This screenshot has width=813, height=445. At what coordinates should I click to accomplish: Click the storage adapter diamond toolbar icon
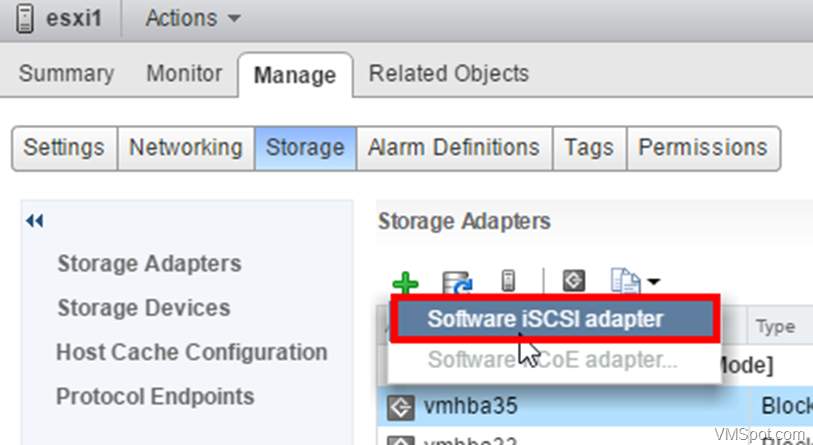tap(574, 281)
